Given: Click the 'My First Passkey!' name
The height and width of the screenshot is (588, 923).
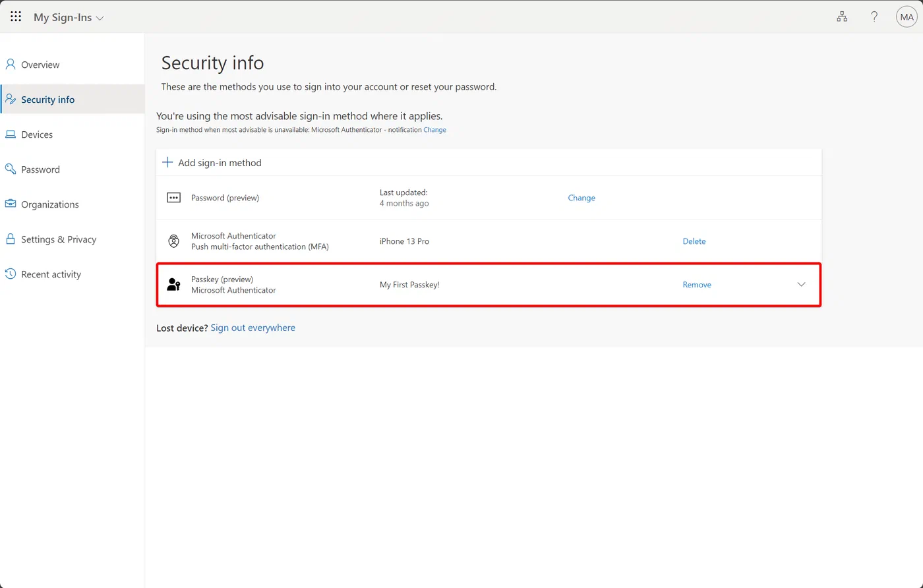Looking at the screenshot, I should [409, 285].
